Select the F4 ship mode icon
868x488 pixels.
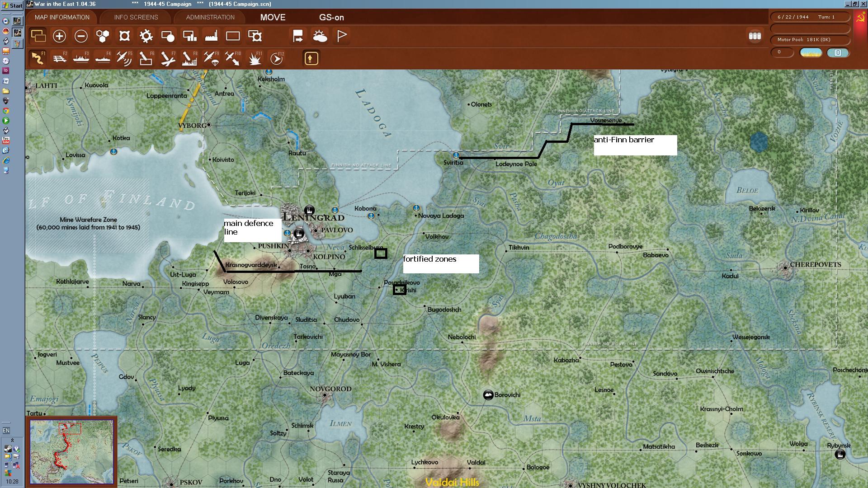click(x=103, y=59)
